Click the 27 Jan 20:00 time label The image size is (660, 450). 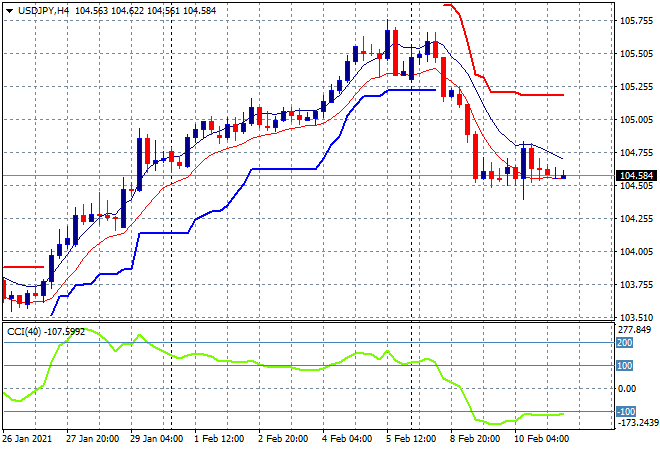click(93, 439)
